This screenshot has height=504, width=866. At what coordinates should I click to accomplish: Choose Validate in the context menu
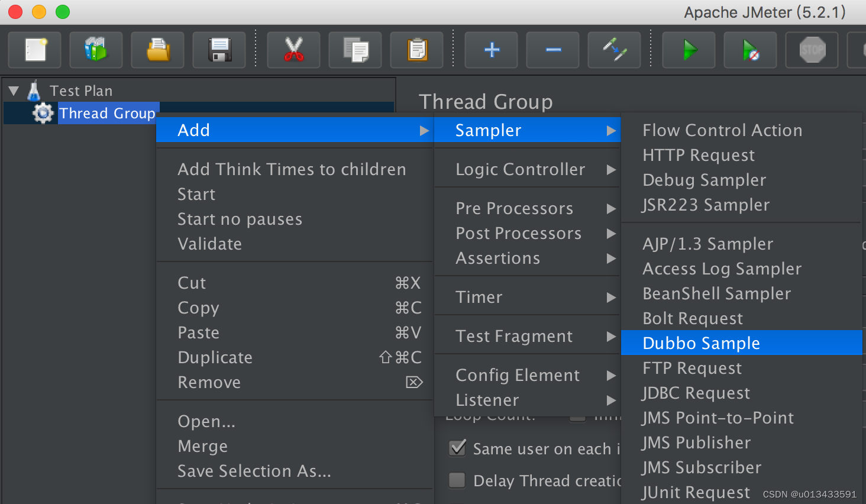pos(295,244)
